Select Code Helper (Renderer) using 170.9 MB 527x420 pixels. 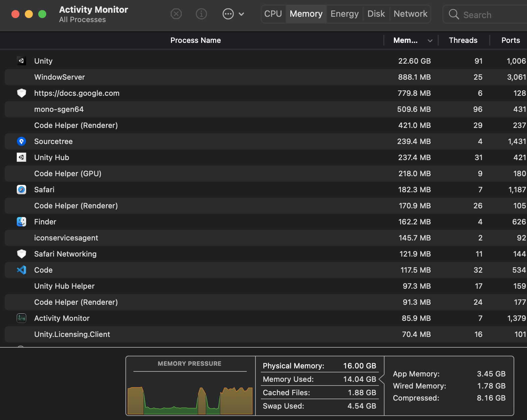[266, 206]
